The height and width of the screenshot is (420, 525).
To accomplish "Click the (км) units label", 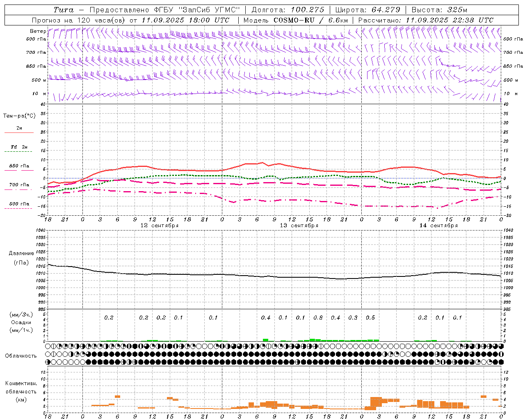I will (21, 399).
